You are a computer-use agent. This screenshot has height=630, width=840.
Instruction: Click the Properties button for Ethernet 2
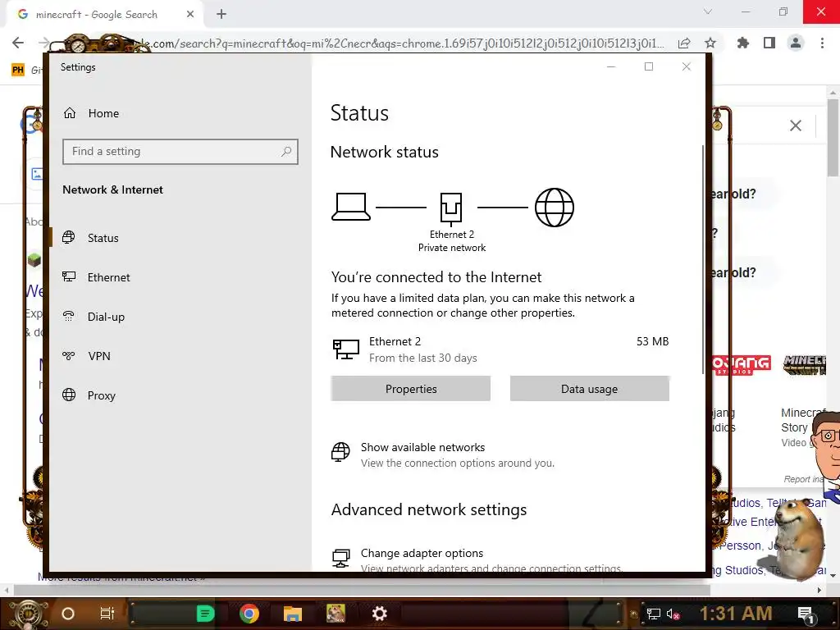411,388
